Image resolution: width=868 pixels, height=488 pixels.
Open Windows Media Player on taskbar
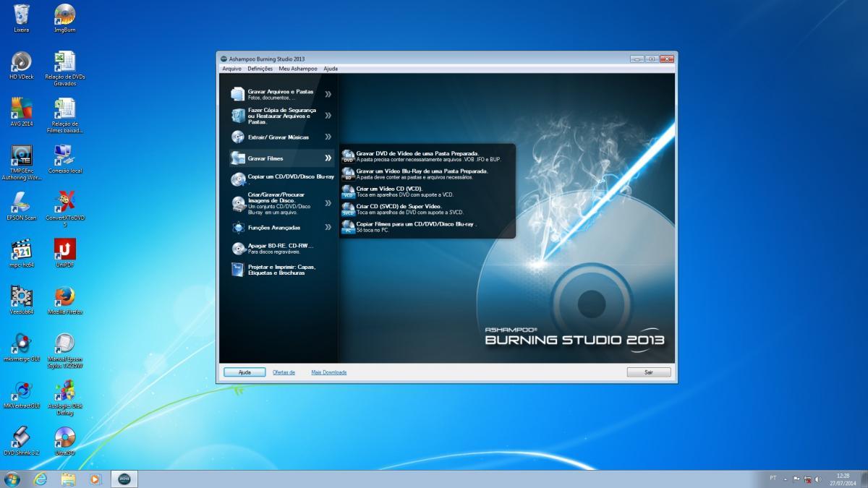click(95, 479)
